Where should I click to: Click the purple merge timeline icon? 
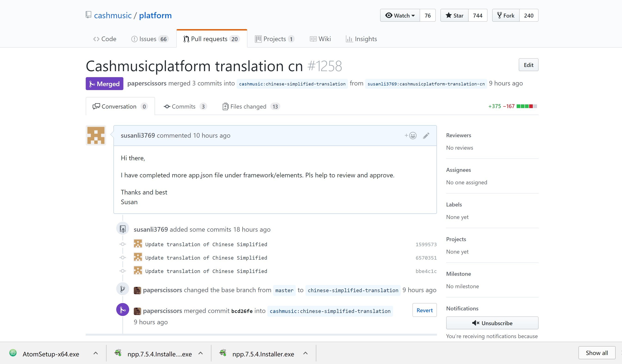pos(123,309)
